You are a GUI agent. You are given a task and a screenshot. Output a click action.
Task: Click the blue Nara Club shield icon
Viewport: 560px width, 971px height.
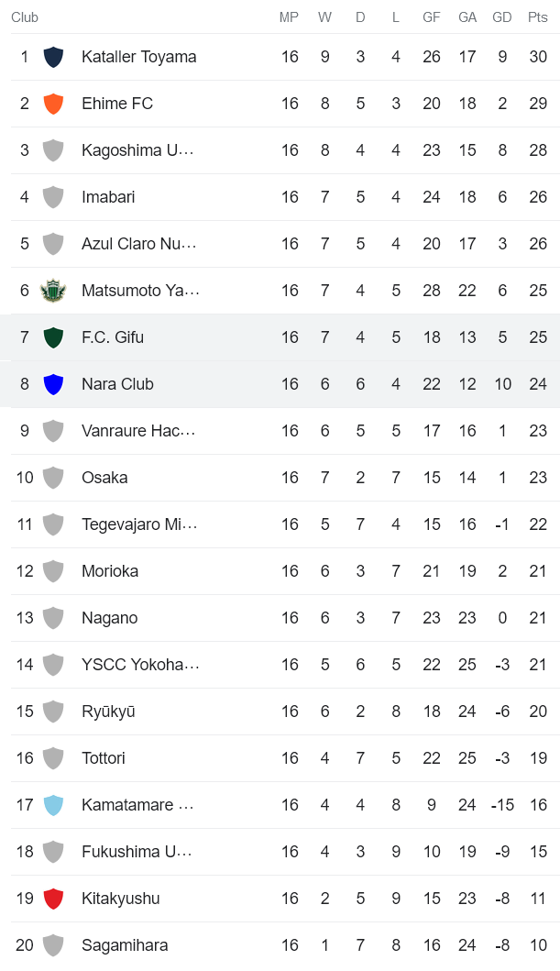coord(53,383)
